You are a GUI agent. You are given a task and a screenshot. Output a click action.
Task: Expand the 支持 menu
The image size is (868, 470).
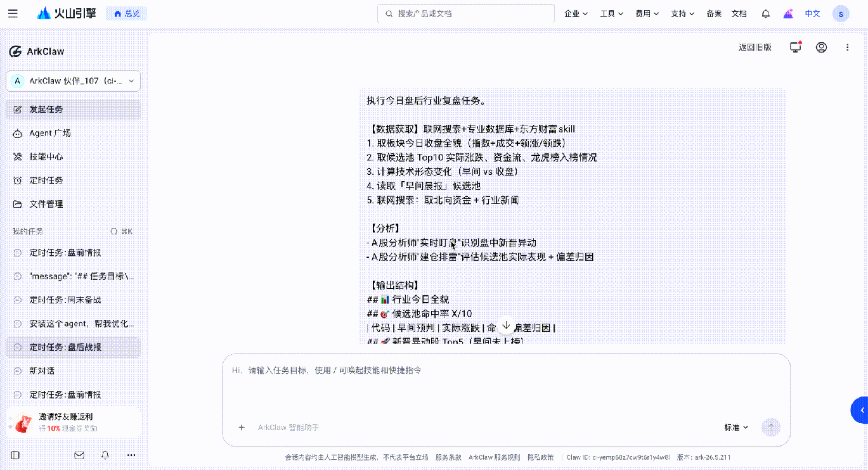[x=683, y=13]
